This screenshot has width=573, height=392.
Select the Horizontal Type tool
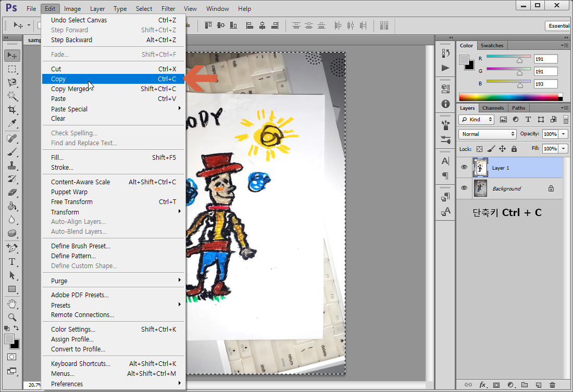pyautogui.click(x=12, y=261)
